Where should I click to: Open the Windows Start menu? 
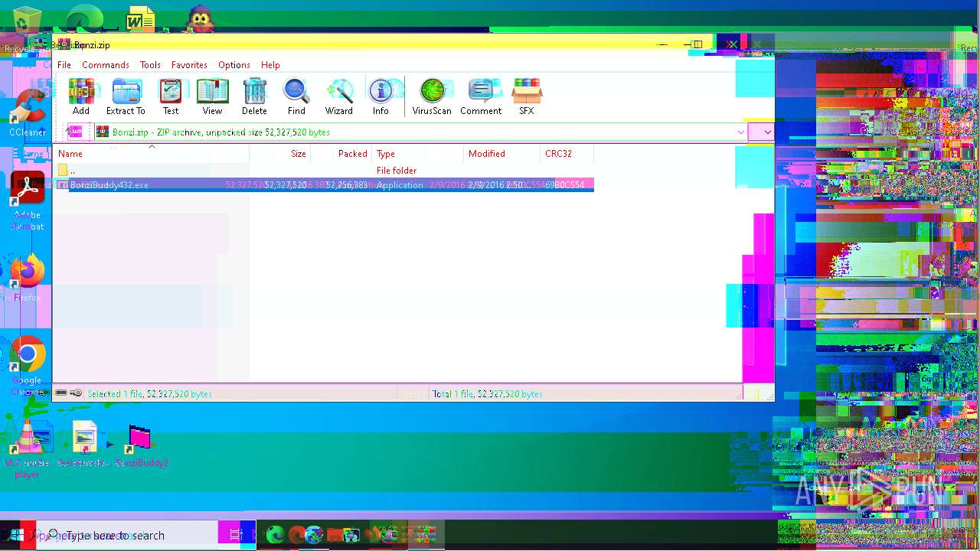click(17, 535)
